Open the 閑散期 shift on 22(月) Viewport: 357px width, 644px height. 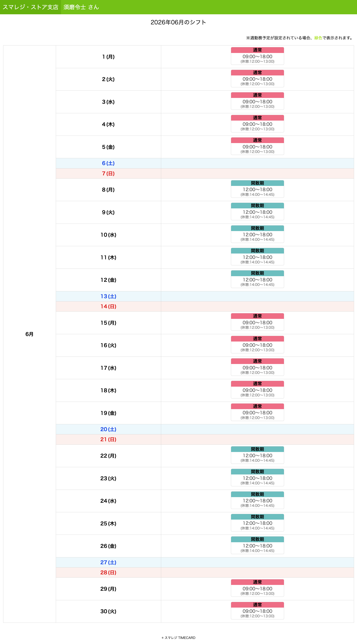(x=257, y=455)
